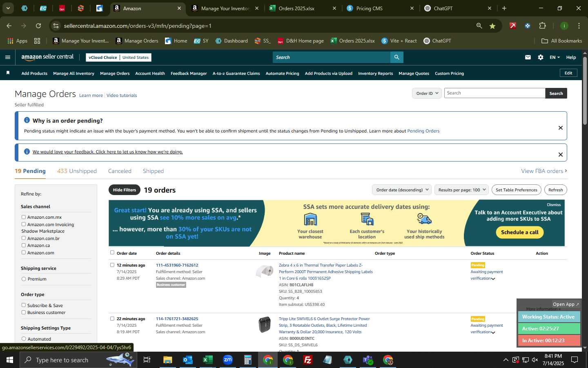The height and width of the screenshot is (368, 588).
Task: Click the Zebra labels product thumbnail
Action: 265,271
